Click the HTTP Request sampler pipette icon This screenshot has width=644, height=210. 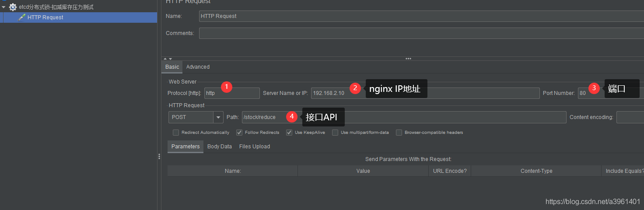click(x=21, y=17)
